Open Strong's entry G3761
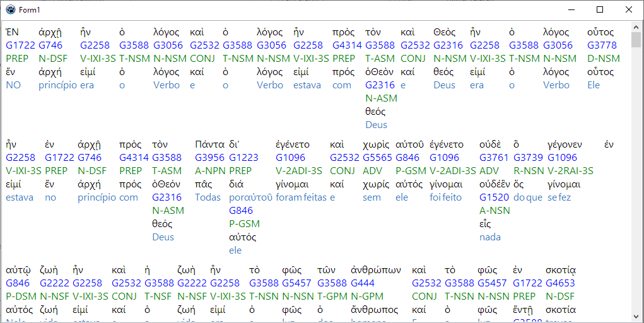Viewport: 644px width, 323px height. tap(494, 158)
